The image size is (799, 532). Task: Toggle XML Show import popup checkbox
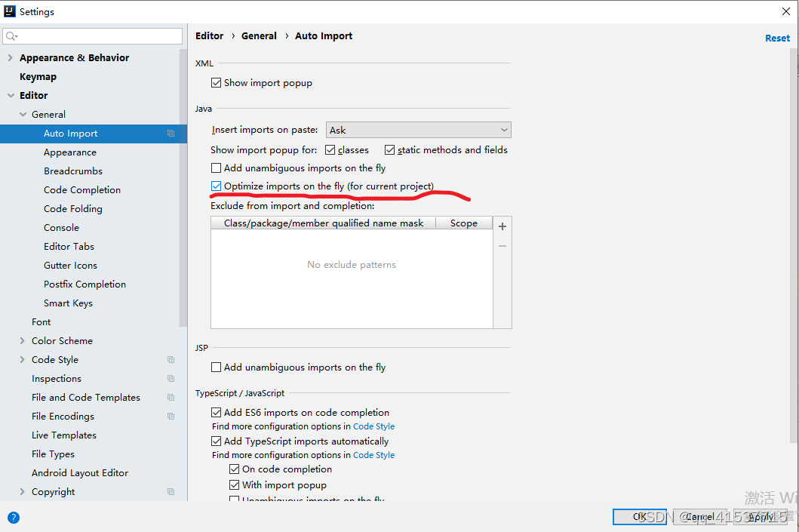216,82
